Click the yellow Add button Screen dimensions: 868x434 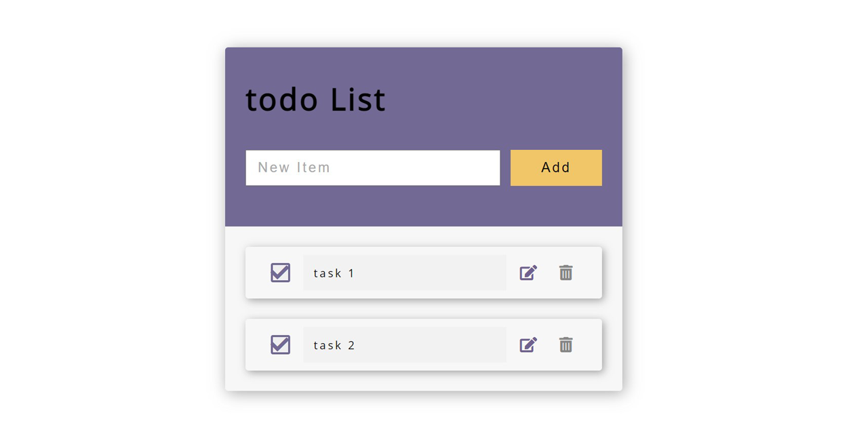pos(556,167)
